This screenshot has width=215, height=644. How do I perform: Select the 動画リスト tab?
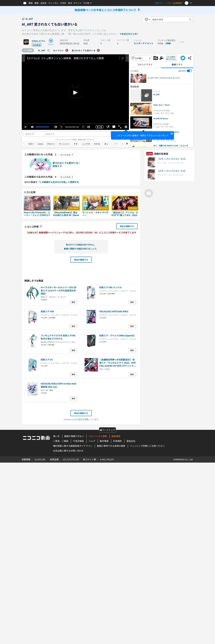coord(177,65)
